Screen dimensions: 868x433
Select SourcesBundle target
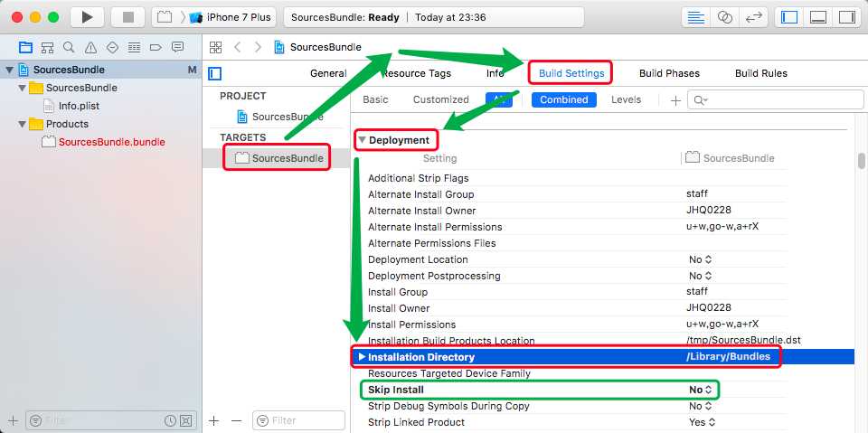pos(279,158)
